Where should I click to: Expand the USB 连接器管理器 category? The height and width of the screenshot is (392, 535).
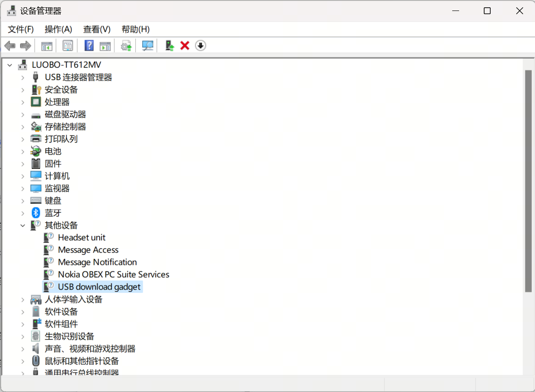coord(23,77)
